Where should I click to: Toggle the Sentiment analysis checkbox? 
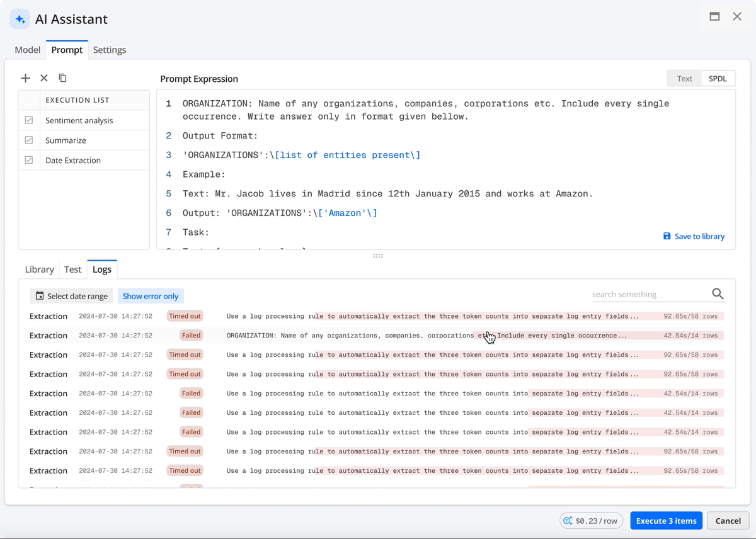(29, 120)
